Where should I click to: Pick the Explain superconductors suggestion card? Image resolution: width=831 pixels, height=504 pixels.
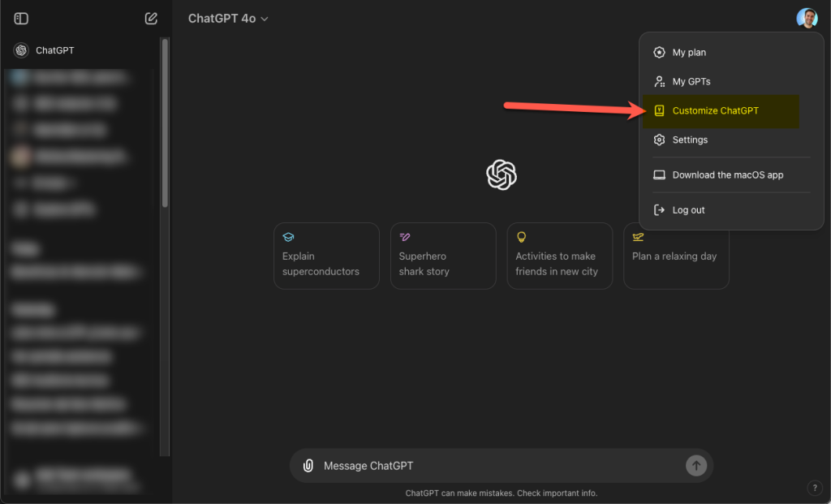click(x=326, y=256)
